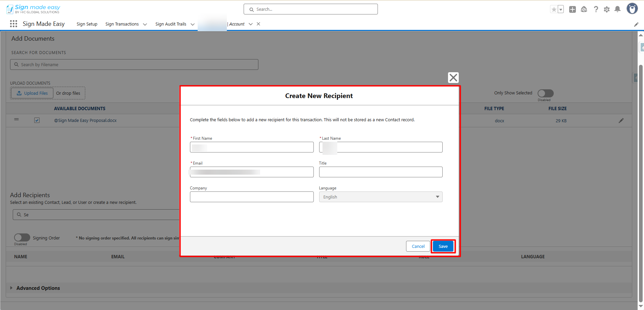The width and height of the screenshot is (644, 310).
Task: Open the Sign Audit Trails tab
Action: [170, 24]
